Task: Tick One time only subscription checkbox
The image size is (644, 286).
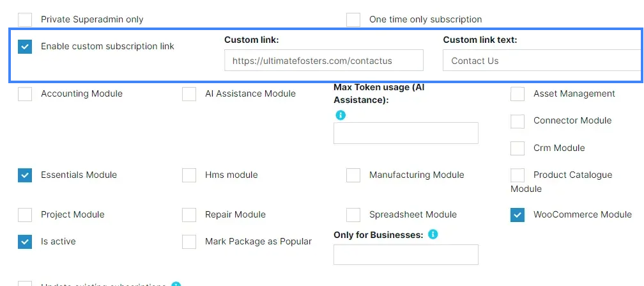Action: 353,19
